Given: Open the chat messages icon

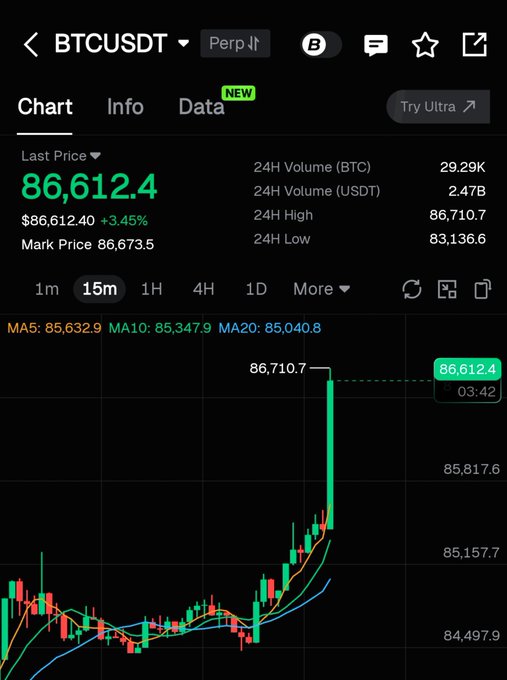Looking at the screenshot, I should point(376,45).
